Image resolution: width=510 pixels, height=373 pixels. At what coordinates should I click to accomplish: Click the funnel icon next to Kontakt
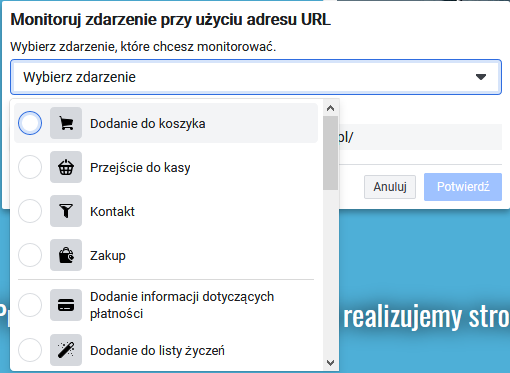click(x=66, y=211)
